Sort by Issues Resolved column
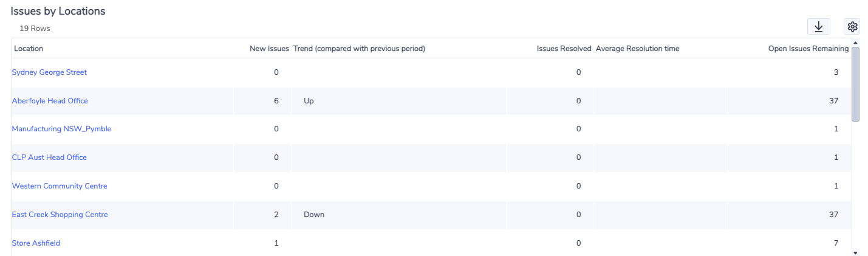Screen dimensions: 868x256 click(564, 49)
